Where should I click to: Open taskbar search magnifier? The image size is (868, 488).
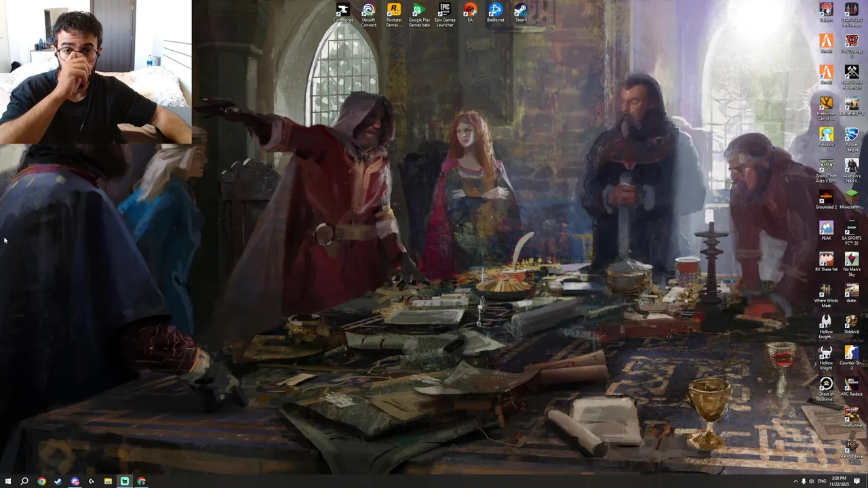[24, 481]
